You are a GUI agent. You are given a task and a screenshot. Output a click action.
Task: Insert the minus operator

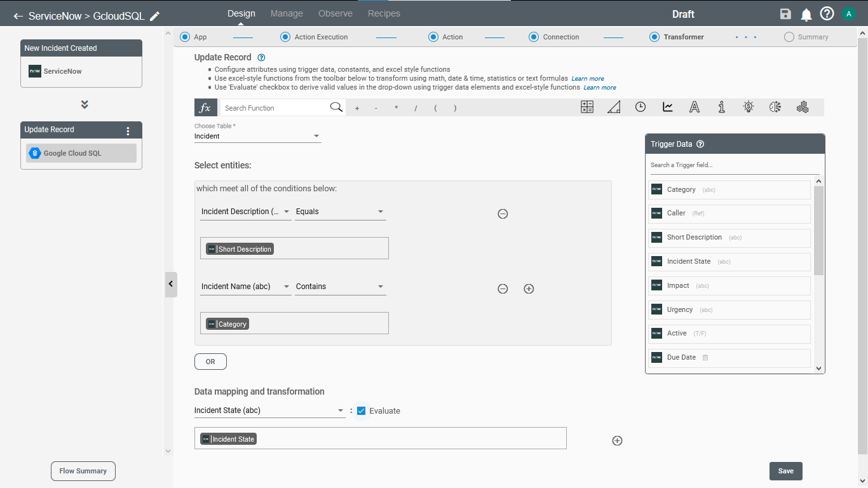tap(376, 108)
